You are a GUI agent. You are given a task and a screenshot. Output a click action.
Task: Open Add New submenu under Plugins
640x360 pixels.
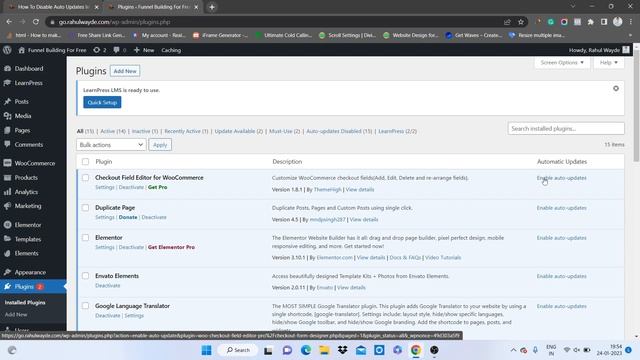tap(16, 315)
